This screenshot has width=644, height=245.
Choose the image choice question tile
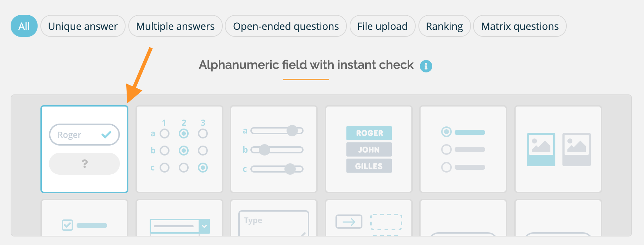[x=558, y=149]
